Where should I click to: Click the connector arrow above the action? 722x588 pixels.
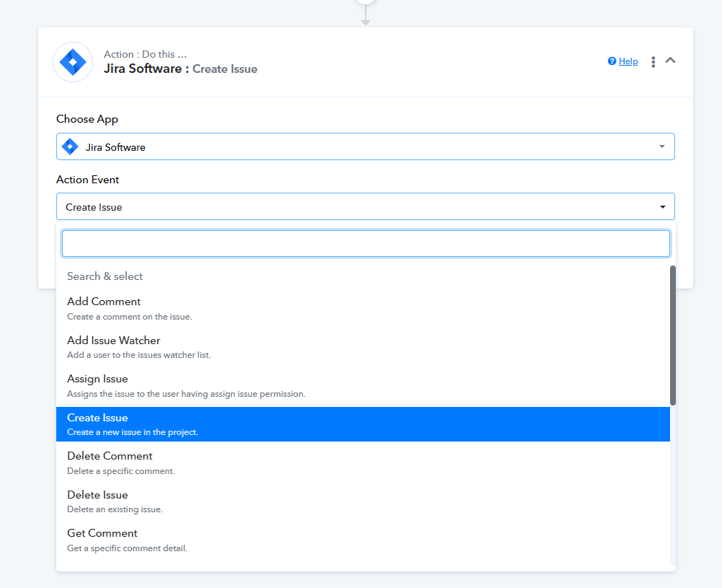366,21
